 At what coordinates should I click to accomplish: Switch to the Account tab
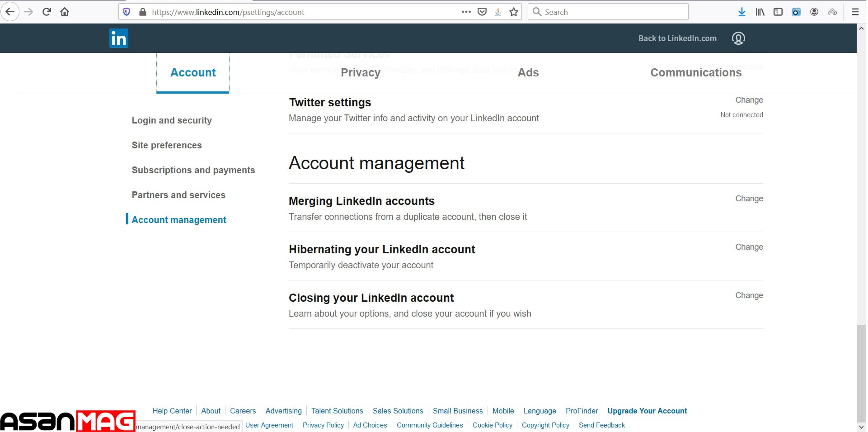click(193, 72)
